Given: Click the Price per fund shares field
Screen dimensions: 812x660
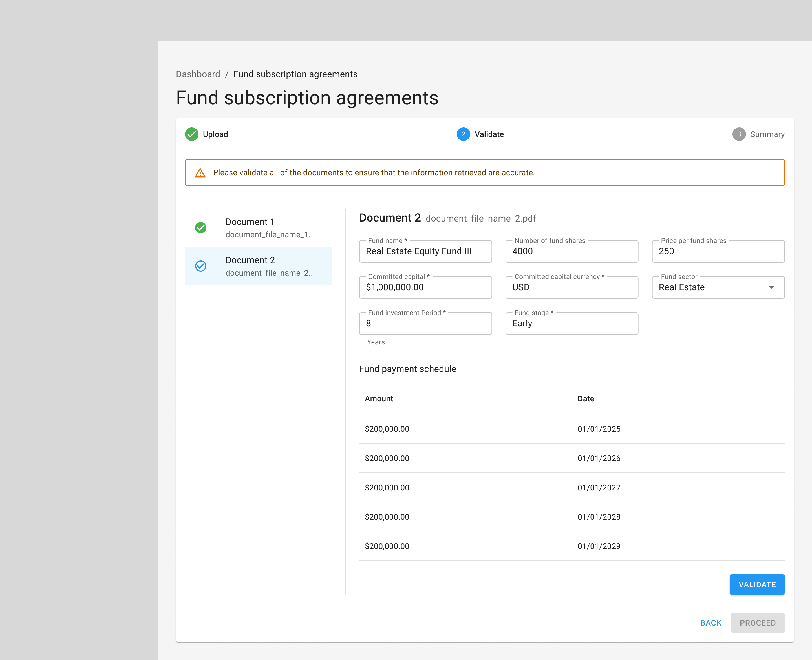Looking at the screenshot, I should pos(718,251).
